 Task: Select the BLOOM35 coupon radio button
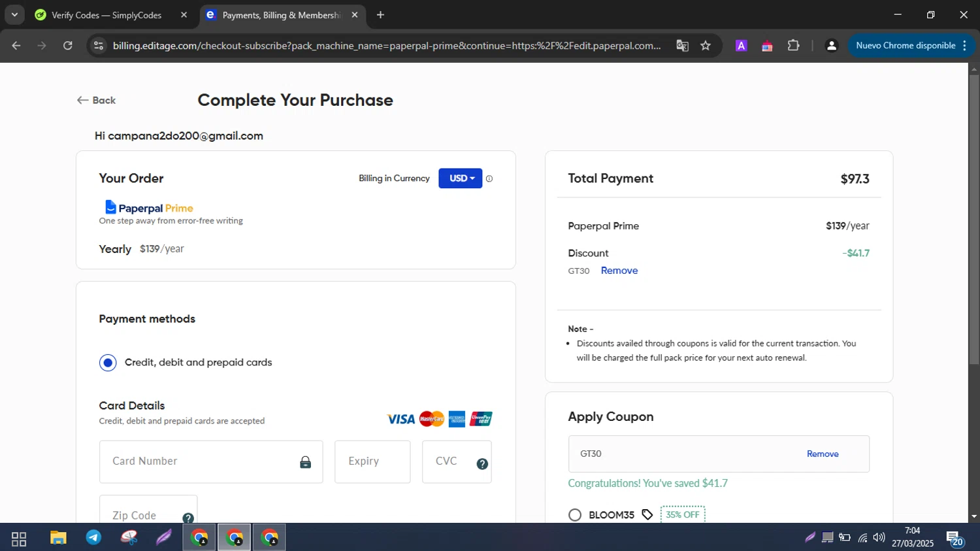pos(575,515)
